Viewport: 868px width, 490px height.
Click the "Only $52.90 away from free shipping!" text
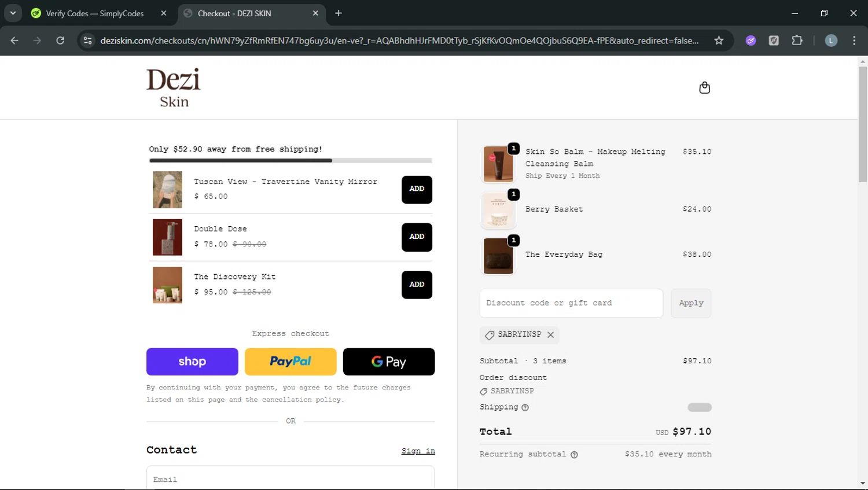point(236,149)
